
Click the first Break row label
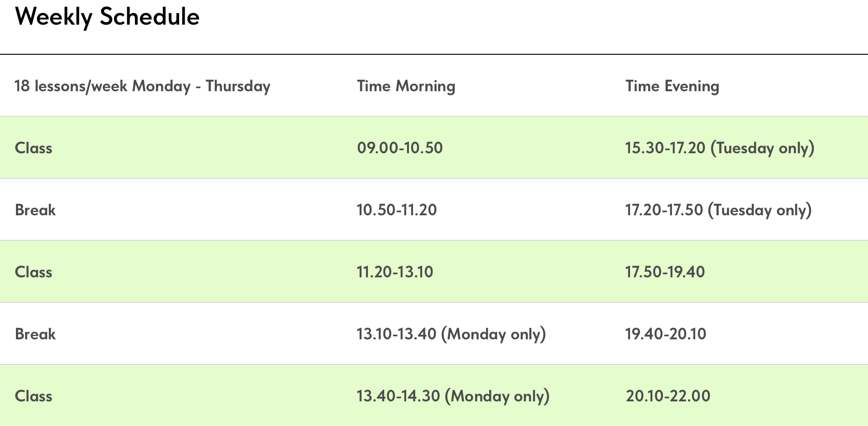35,210
